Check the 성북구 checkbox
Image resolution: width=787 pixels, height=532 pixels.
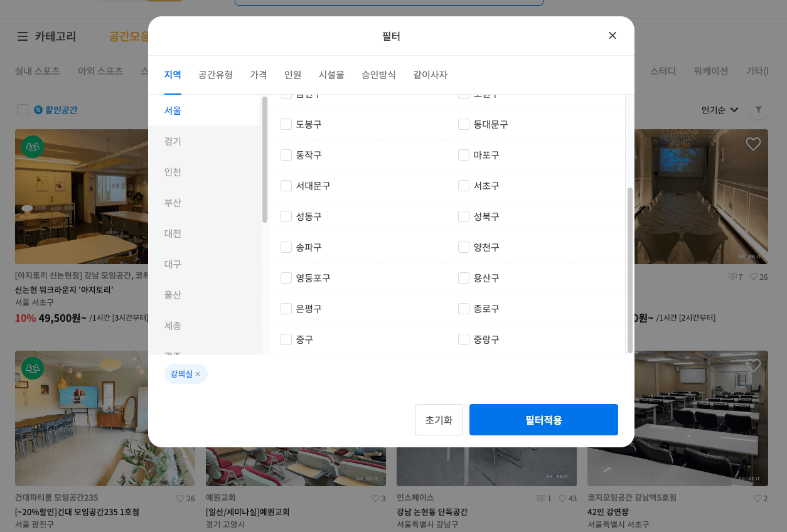464,216
